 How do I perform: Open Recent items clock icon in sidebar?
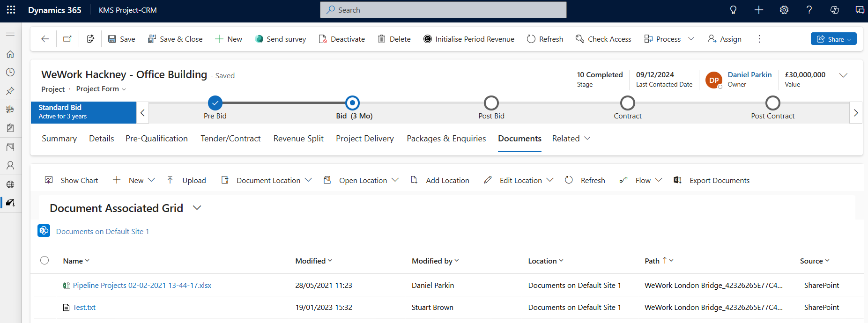[x=10, y=72]
